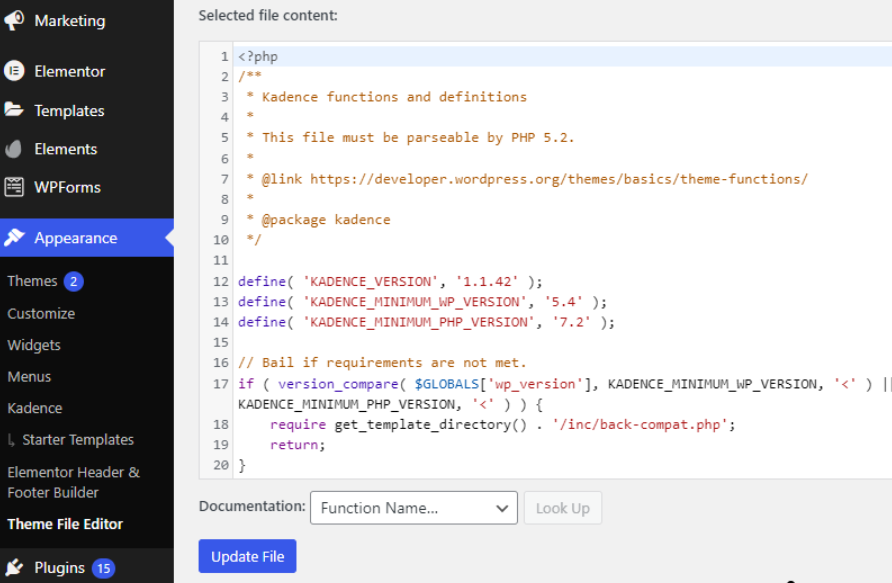
Task: Open the Kadence theme settings
Action: click(x=35, y=408)
